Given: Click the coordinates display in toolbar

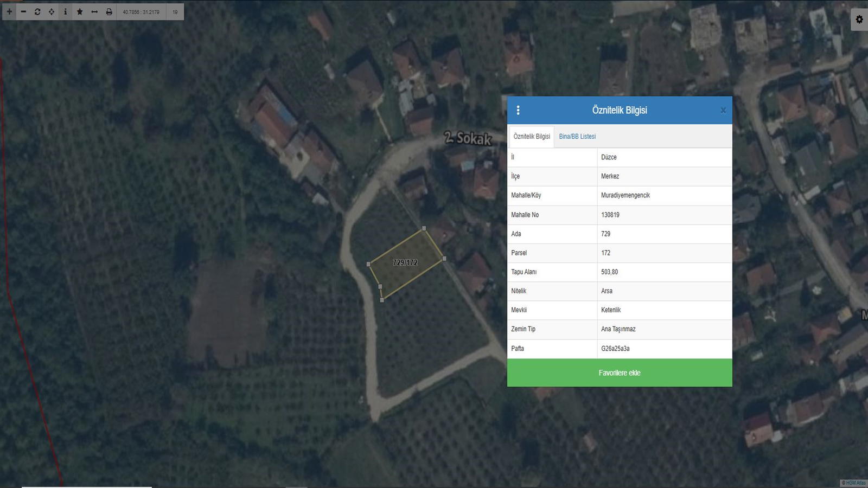Looking at the screenshot, I should (x=141, y=12).
